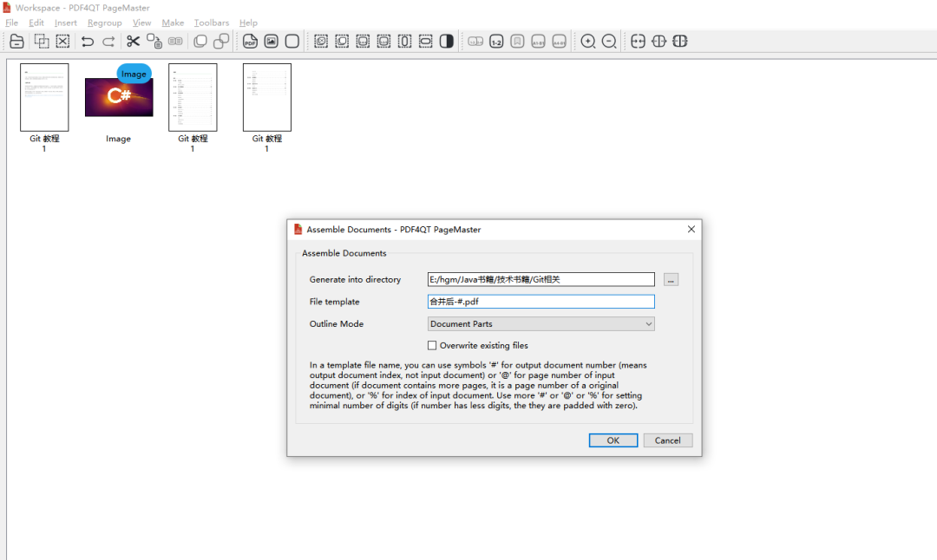Click the scissors Cut icon
Viewport: 937px width, 560px height.
[x=133, y=42]
